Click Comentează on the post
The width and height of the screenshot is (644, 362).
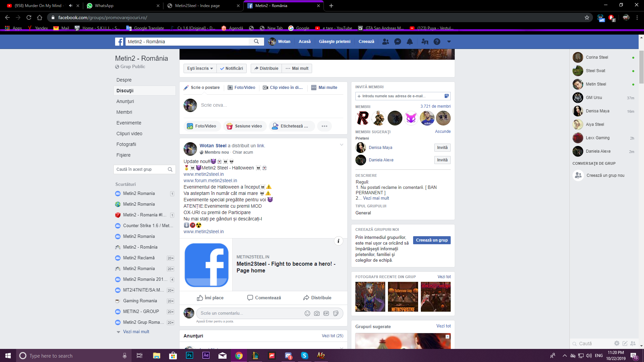pos(264,298)
